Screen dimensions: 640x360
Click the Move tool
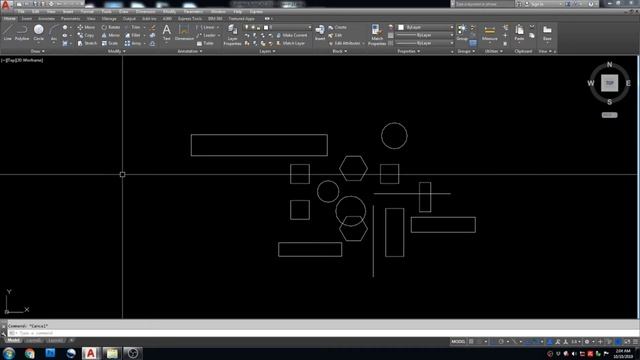86,27
